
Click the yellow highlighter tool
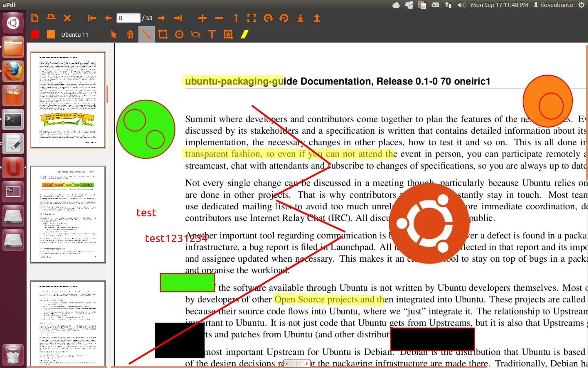tap(244, 35)
